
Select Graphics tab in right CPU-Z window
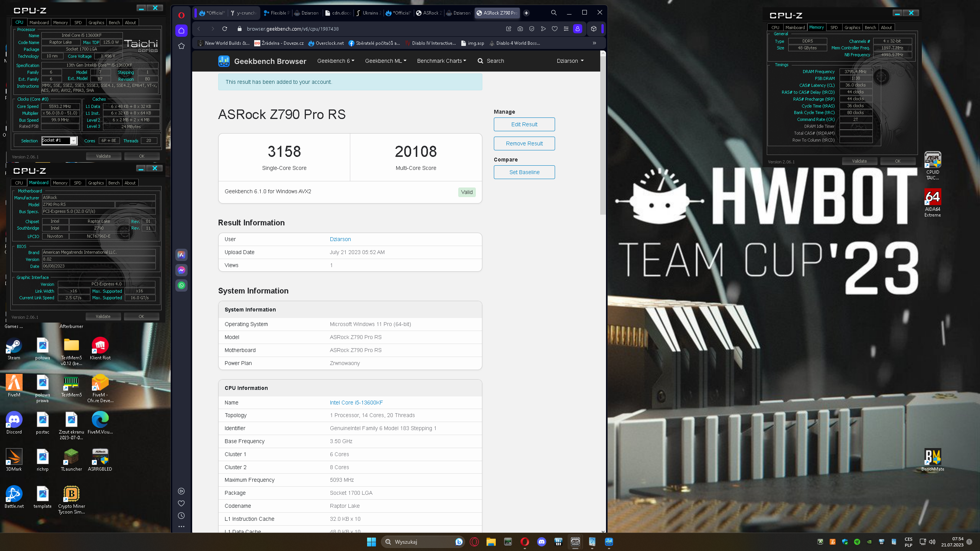pyautogui.click(x=852, y=28)
